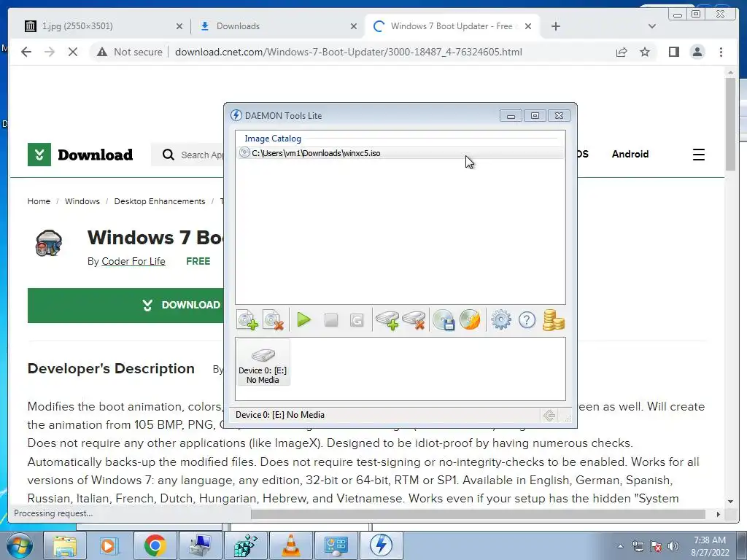Click the Home breadcrumb link
The image size is (747, 560).
click(x=39, y=201)
